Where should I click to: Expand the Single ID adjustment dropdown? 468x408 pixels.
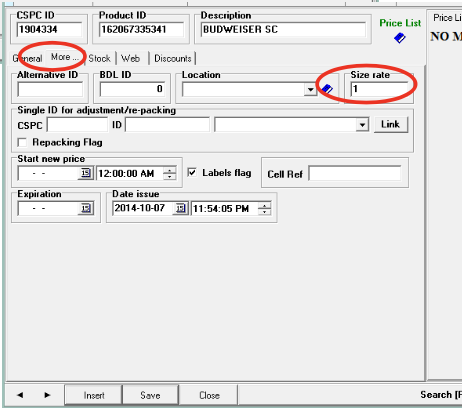click(x=362, y=125)
